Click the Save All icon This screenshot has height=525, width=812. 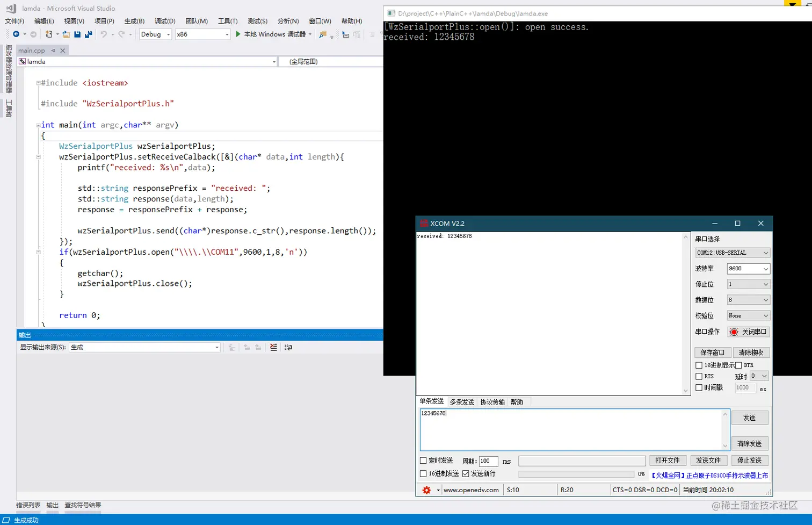coord(89,34)
